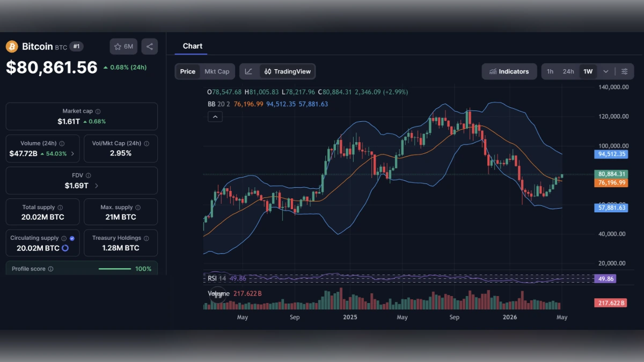Screen dimensions: 644x362
Task: Click the 2026 label on time axis
Action: tap(509, 317)
